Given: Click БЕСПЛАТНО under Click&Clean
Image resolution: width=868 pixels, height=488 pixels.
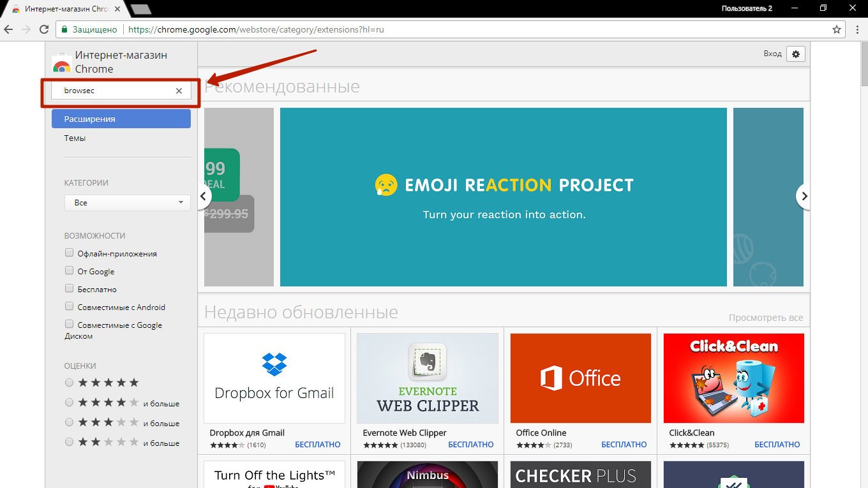Looking at the screenshot, I should click(x=777, y=445).
